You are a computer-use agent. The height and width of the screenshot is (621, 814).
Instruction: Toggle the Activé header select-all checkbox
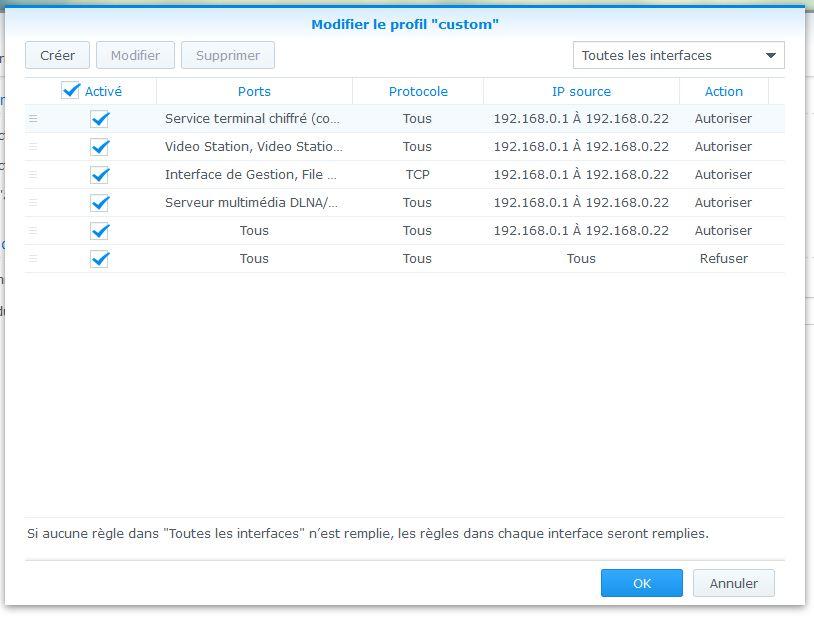tap(71, 91)
